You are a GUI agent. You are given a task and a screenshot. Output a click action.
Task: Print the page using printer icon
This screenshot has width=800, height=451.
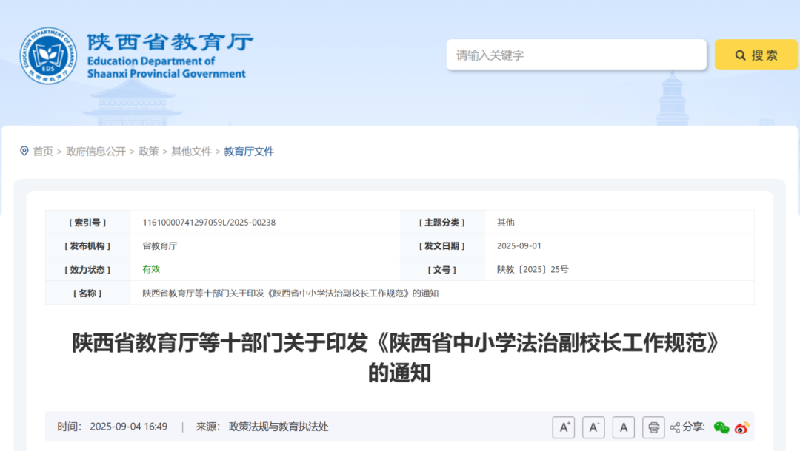coord(653,427)
